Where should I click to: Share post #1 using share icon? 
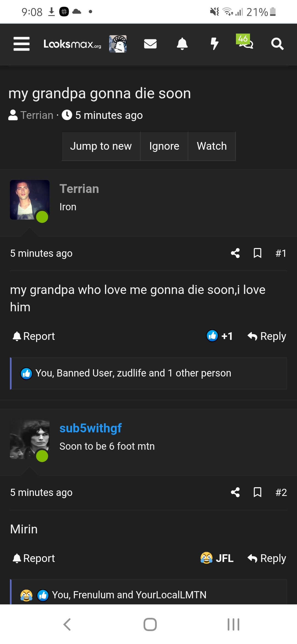235,253
